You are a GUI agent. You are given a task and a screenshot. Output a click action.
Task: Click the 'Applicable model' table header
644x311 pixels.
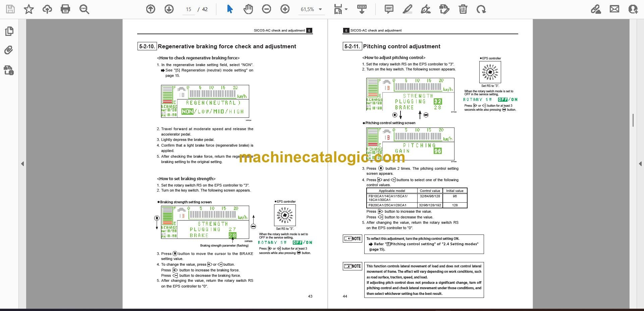[x=392, y=191]
